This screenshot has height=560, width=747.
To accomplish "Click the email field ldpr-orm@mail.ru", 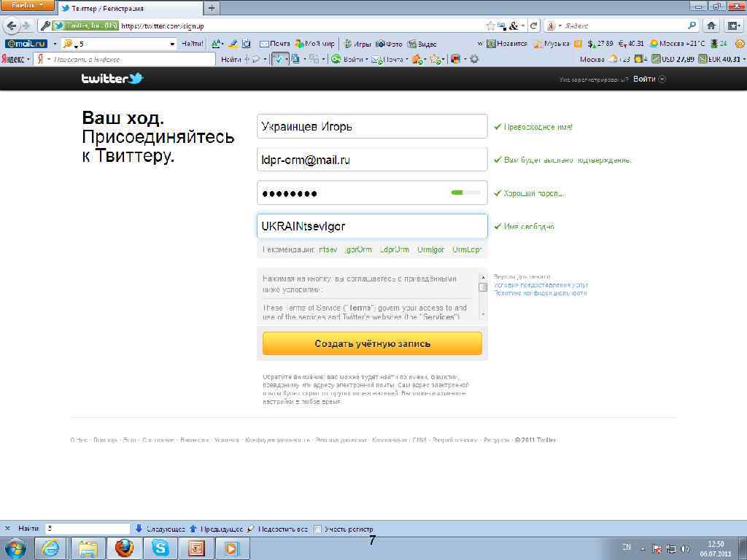I will (372, 160).
